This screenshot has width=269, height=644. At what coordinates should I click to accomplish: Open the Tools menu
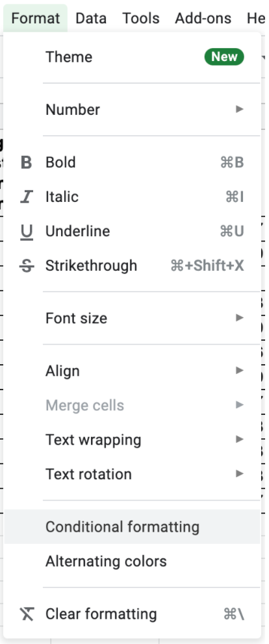tap(140, 18)
